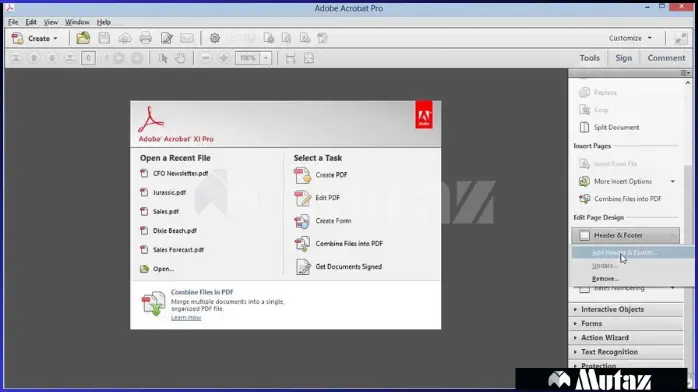Open the Customize dropdown

coord(630,38)
